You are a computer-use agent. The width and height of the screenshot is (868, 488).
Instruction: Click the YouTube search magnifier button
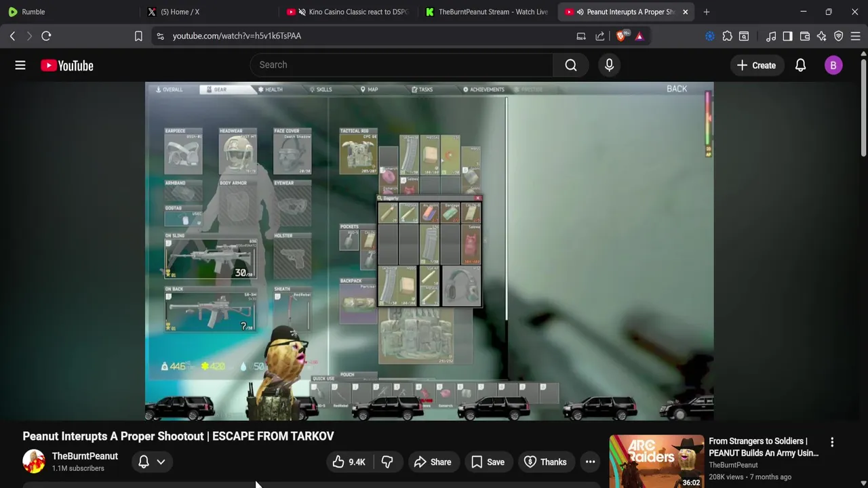571,65
